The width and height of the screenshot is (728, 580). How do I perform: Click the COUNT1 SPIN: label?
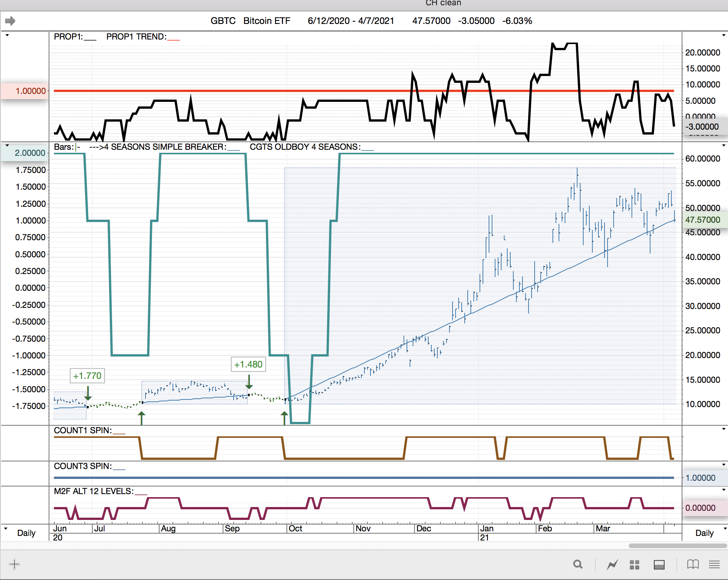coord(83,431)
